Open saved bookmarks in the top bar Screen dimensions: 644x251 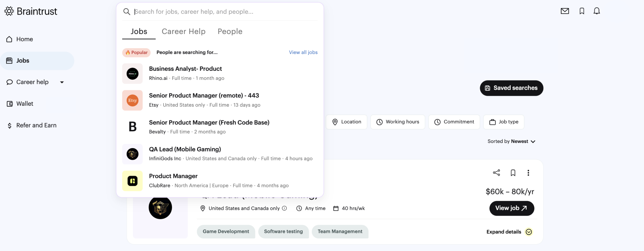[582, 11]
